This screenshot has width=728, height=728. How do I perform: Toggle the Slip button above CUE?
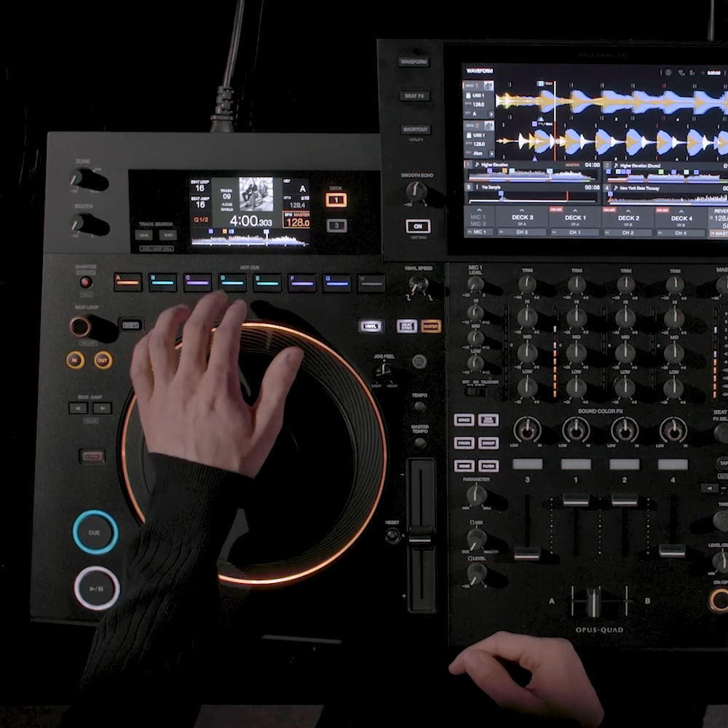click(x=92, y=456)
